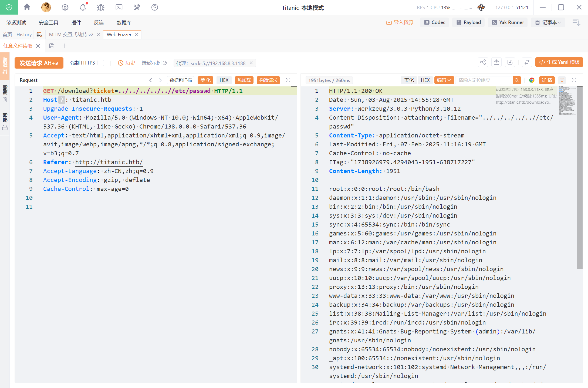Image resolution: width=588 pixels, height=388 pixels.
Task: Click the save icon beside fuzzer tab
Action: (x=52, y=46)
